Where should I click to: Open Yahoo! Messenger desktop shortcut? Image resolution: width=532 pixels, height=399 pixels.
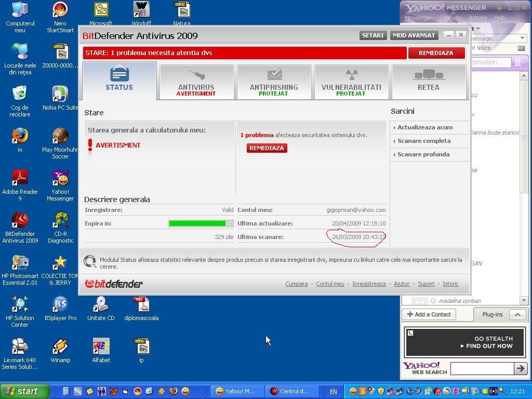click(x=60, y=185)
